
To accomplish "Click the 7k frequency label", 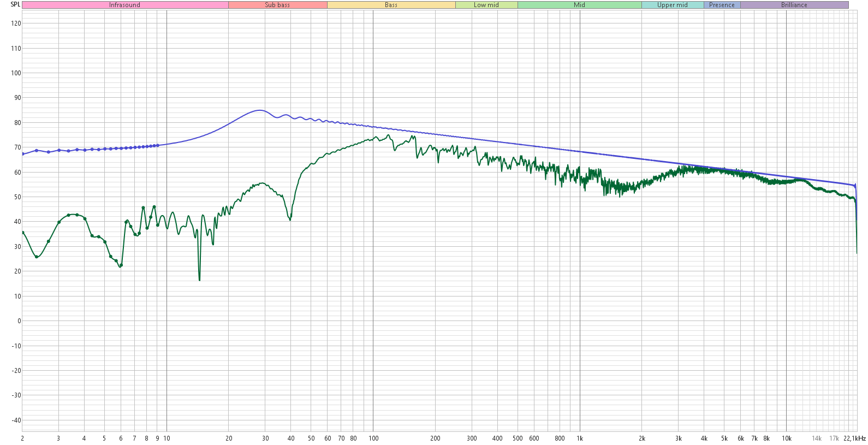I will tap(754, 438).
